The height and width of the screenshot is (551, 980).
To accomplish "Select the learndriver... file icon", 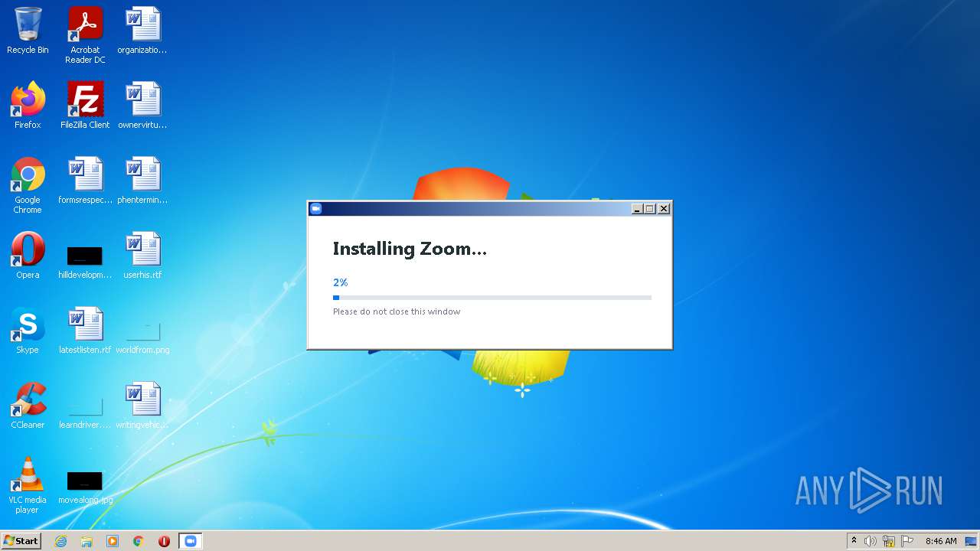I will tap(85, 412).
